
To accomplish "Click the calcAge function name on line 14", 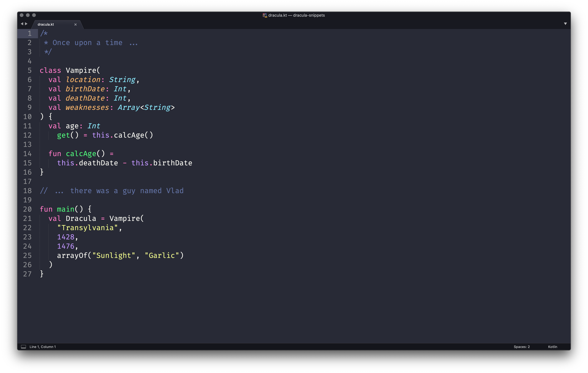I will [x=81, y=154].
